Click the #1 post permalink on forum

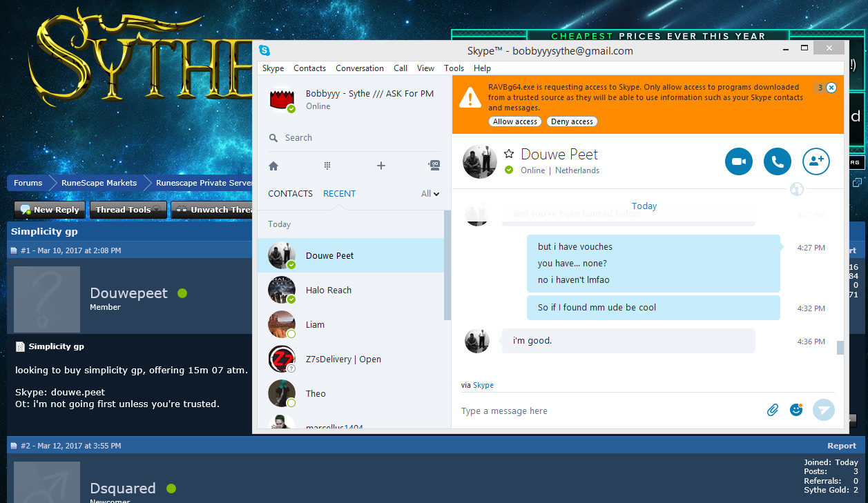click(x=26, y=250)
